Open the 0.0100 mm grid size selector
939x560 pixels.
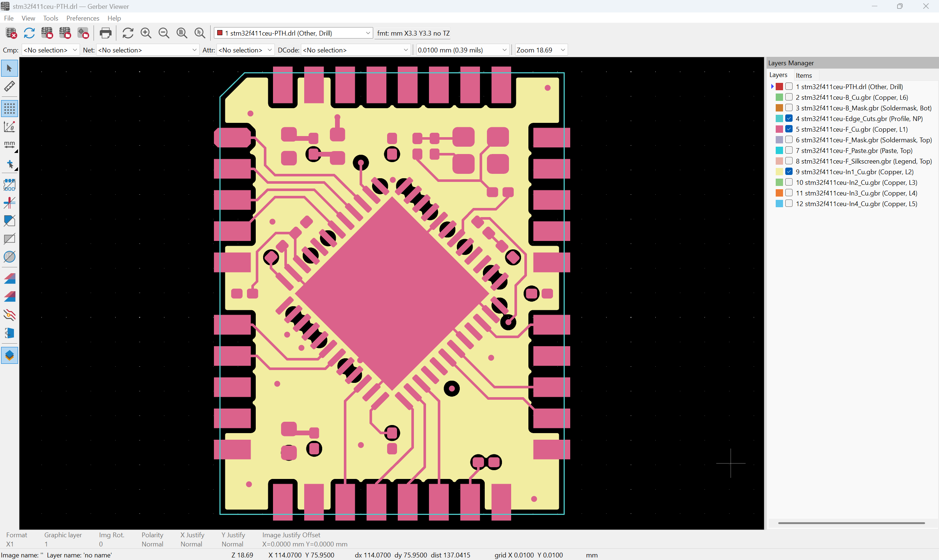click(x=462, y=50)
